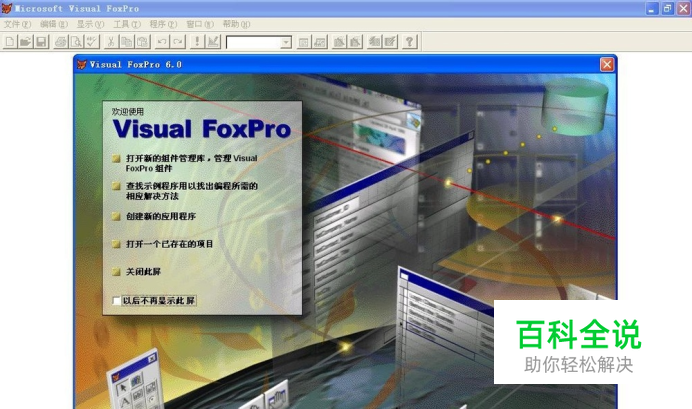Open the 帮助 menu
The width and height of the screenshot is (692, 409).
[236, 24]
